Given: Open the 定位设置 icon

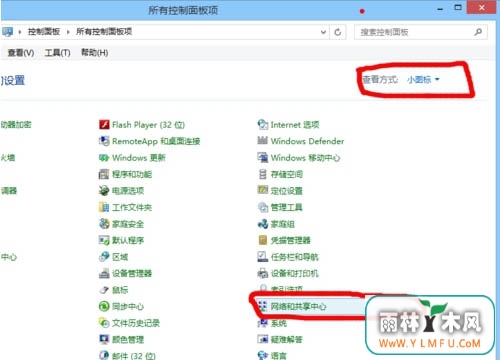Looking at the screenshot, I should [263, 191].
